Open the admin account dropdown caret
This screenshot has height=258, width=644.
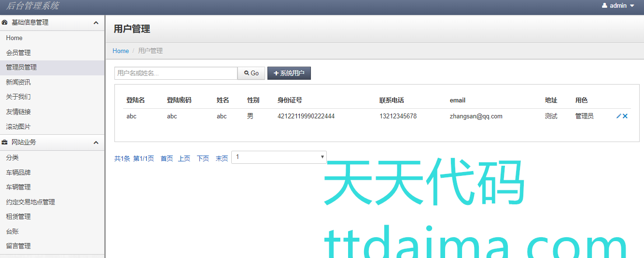click(632, 6)
